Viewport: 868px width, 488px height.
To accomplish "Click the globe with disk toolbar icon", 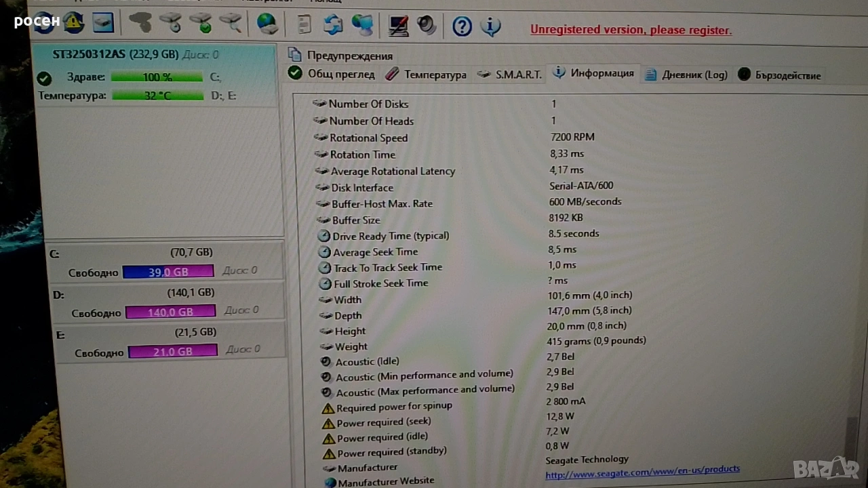I will coord(267,24).
